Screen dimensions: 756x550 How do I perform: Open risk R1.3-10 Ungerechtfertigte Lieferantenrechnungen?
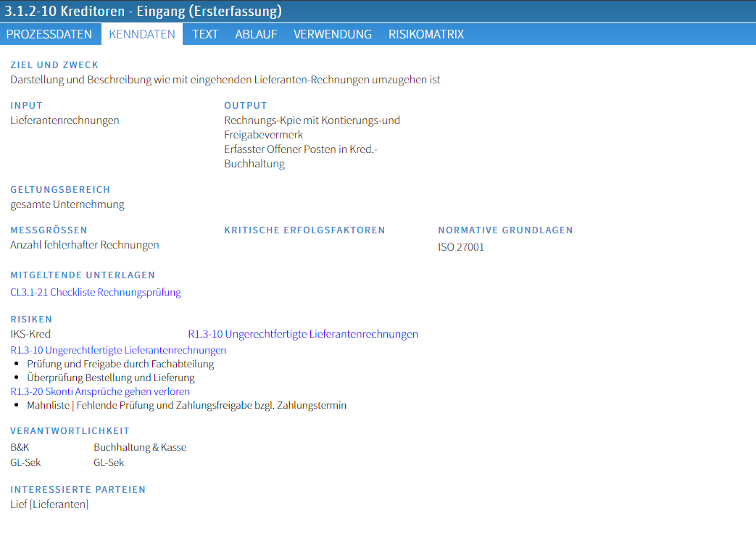pos(118,349)
